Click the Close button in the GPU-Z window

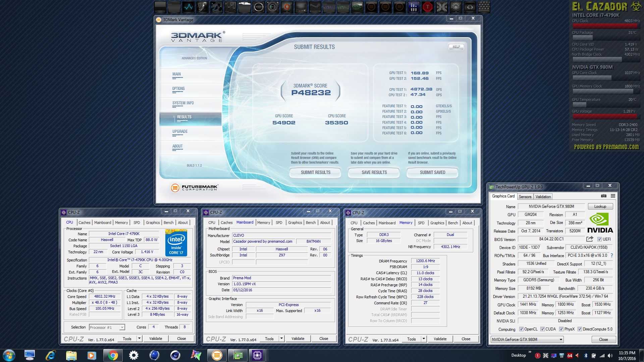pos(603,340)
